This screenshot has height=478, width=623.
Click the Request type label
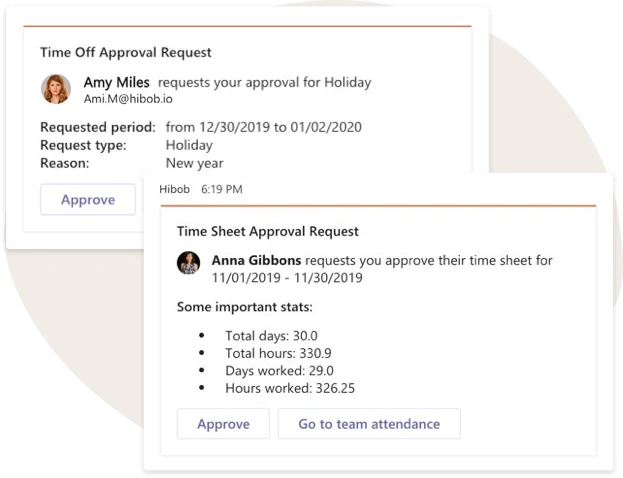tap(83, 145)
